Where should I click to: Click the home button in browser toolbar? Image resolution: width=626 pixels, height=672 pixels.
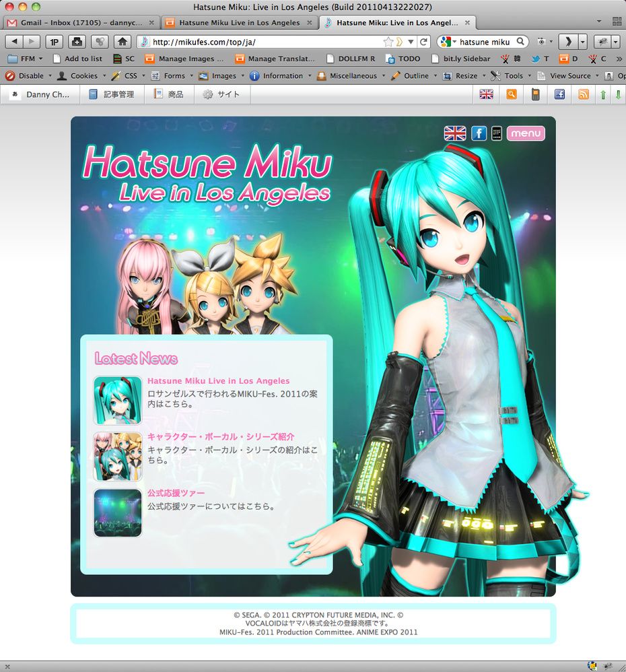pyautogui.click(x=122, y=42)
